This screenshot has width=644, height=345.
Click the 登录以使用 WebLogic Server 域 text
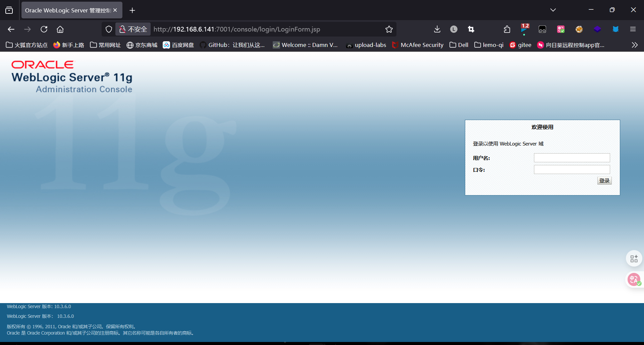[508, 144]
